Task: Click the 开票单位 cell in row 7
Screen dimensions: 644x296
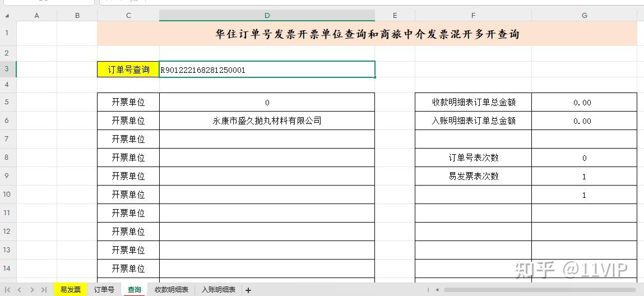Action: pos(128,139)
